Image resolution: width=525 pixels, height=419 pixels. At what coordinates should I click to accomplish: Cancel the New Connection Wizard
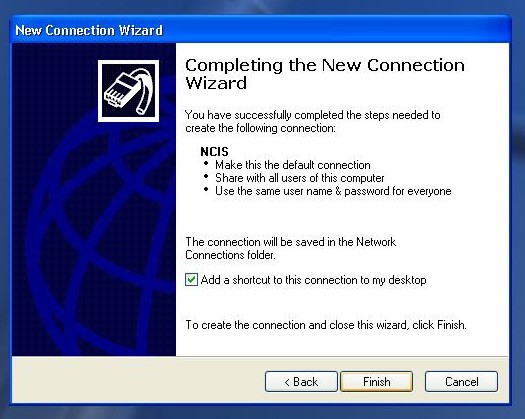coord(461,381)
